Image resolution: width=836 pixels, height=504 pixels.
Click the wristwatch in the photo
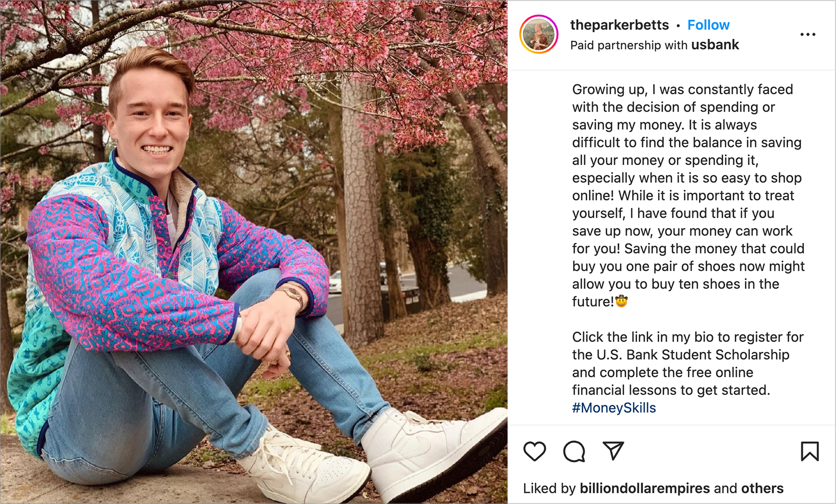point(293,294)
